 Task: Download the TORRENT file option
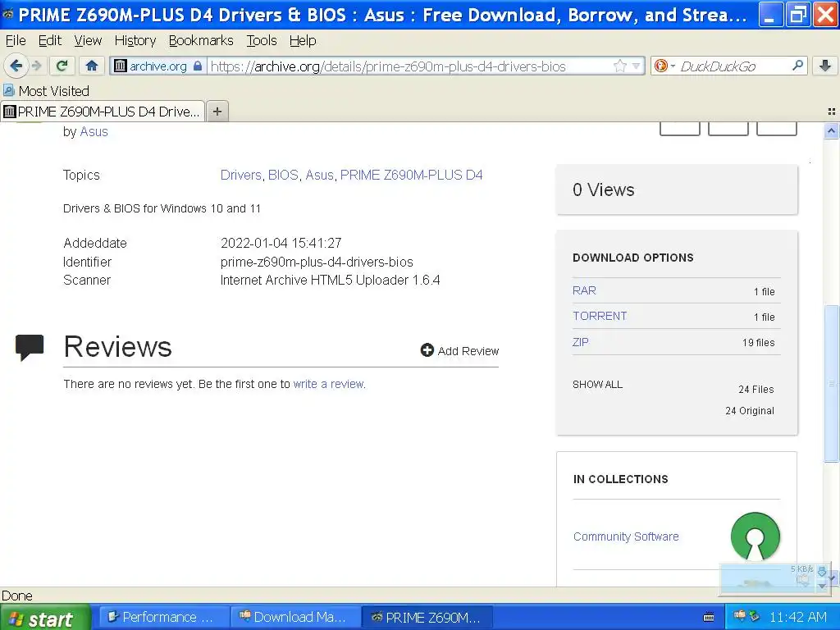600,316
